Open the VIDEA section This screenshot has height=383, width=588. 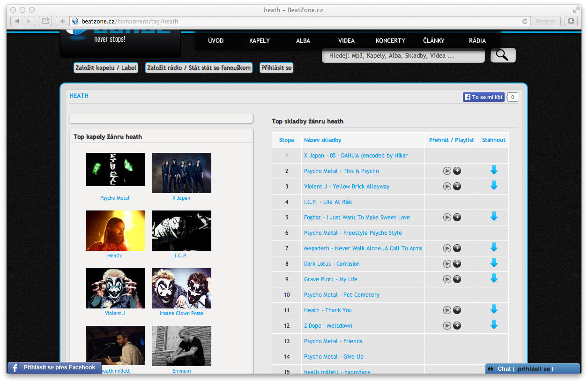(x=347, y=41)
